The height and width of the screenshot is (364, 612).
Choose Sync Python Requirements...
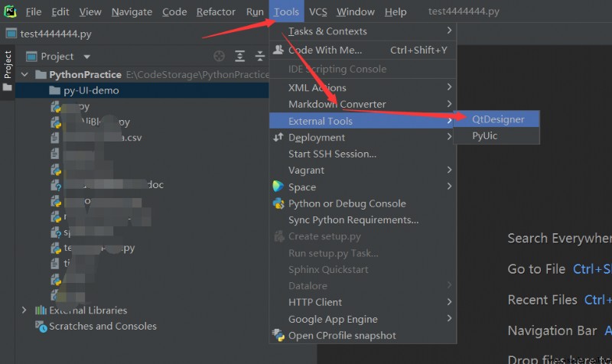(363, 219)
